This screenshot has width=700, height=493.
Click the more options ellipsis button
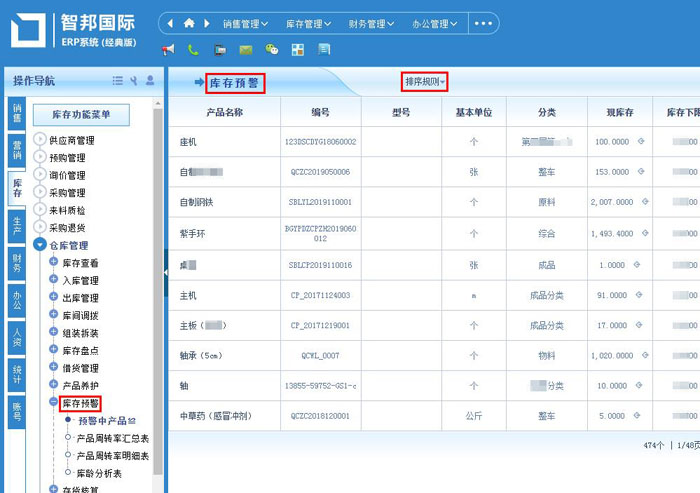(484, 23)
